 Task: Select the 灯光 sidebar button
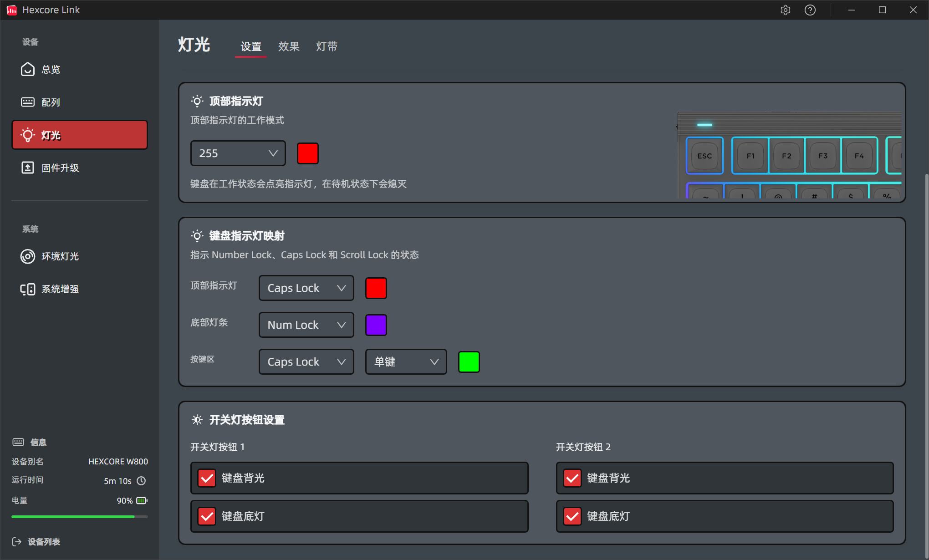80,135
